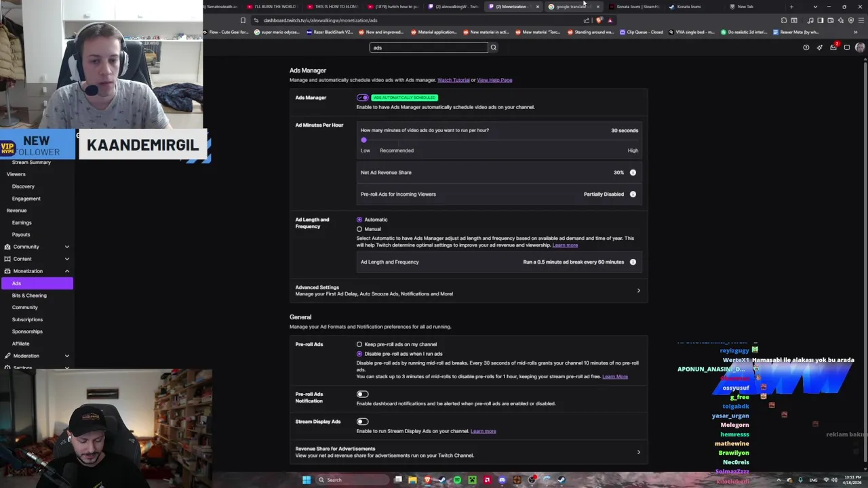Click the Windows taskbar Search box

point(352,480)
